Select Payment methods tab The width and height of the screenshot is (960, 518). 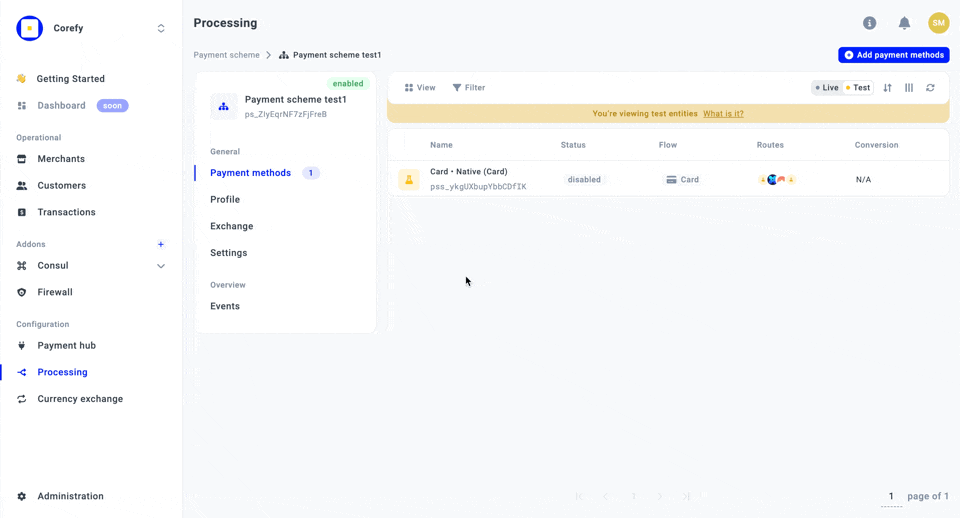point(250,173)
